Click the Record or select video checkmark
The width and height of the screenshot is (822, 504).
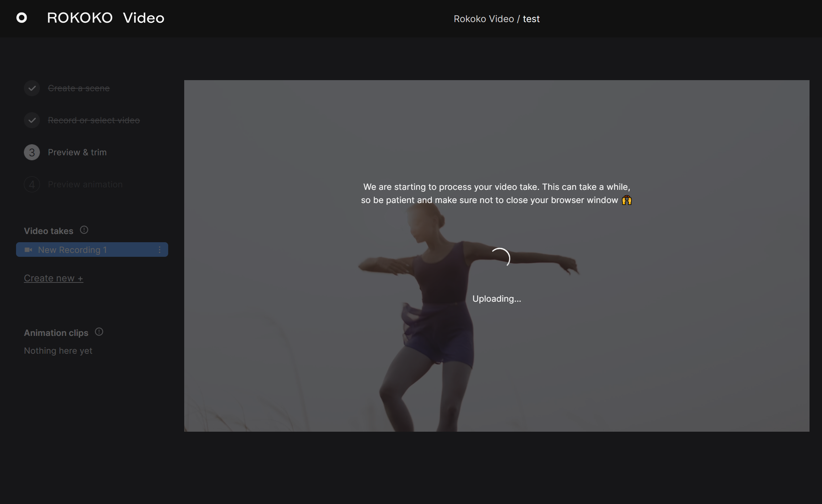pyautogui.click(x=32, y=120)
